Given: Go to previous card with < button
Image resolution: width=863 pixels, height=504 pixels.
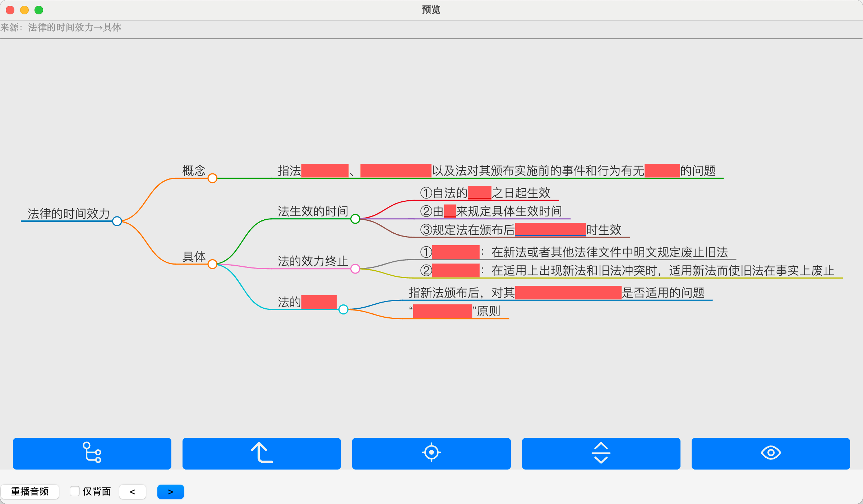Looking at the screenshot, I should 133,491.
